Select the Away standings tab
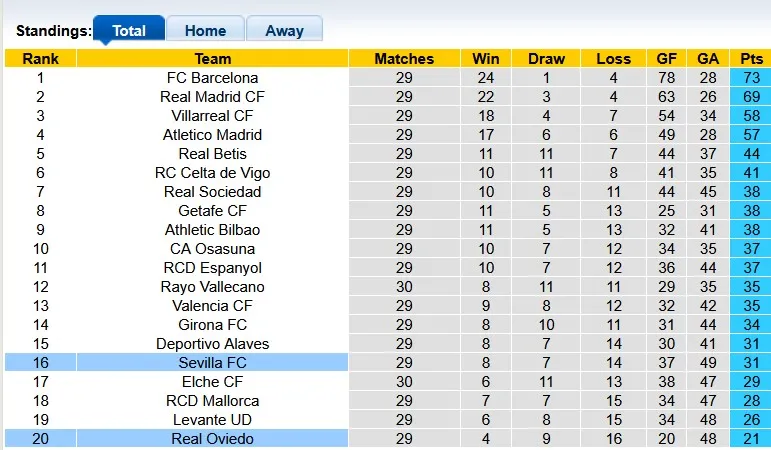 (x=284, y=30)
